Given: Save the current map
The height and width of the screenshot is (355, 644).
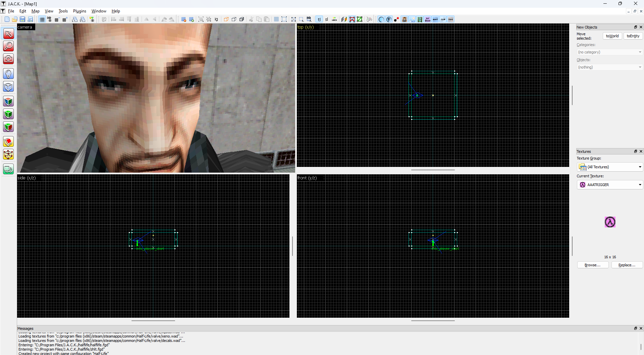Looking at the screenshot, I should point(22,19).
